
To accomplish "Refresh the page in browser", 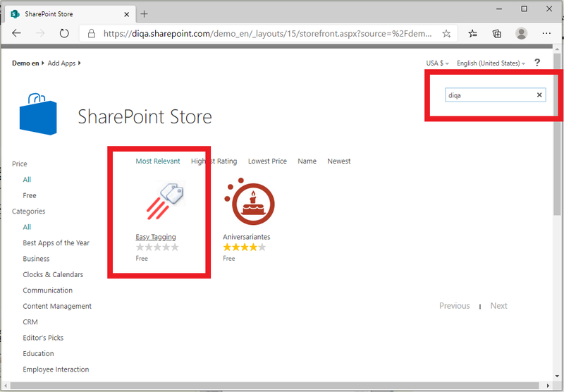I will coord(64,33).
